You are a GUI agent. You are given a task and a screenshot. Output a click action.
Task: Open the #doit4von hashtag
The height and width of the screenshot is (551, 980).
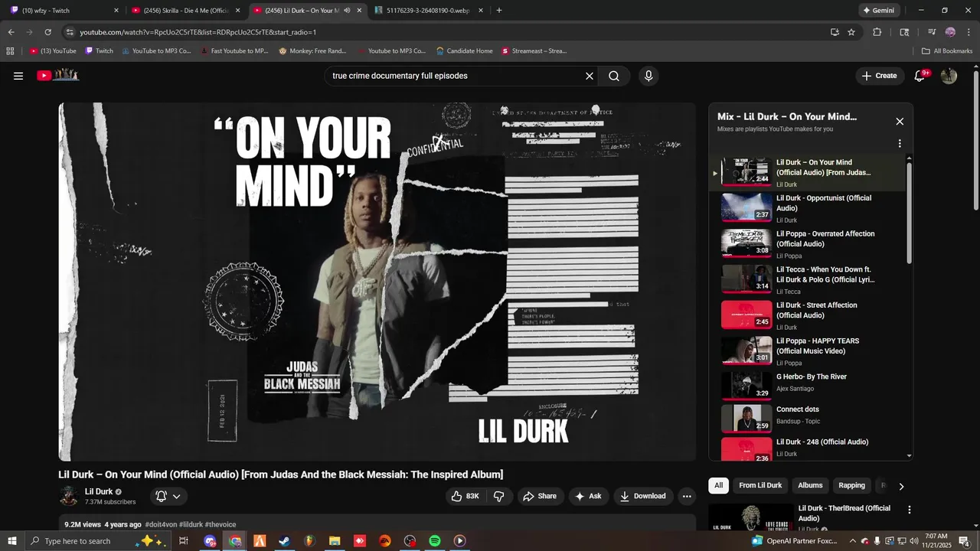(x=161, y=524)
